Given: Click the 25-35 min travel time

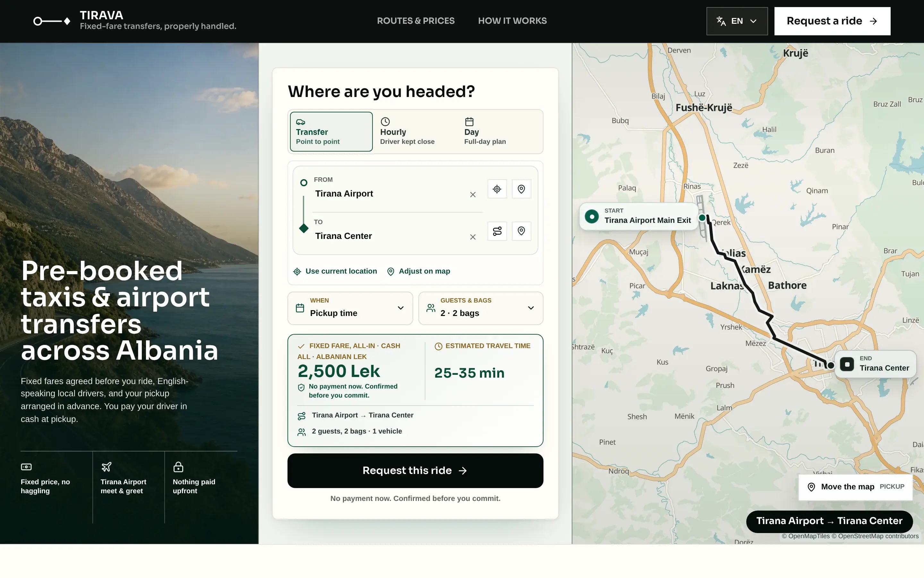Looking at the screenshot, I should (469, 373).
